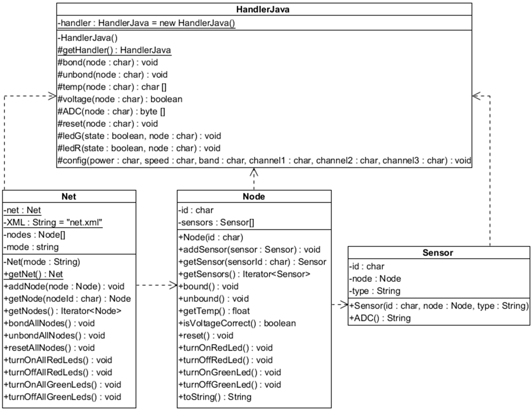Viewport: 532px width, 410px height.
Task: Click +bondAllNodes() : void
Action: coord(49,323)
